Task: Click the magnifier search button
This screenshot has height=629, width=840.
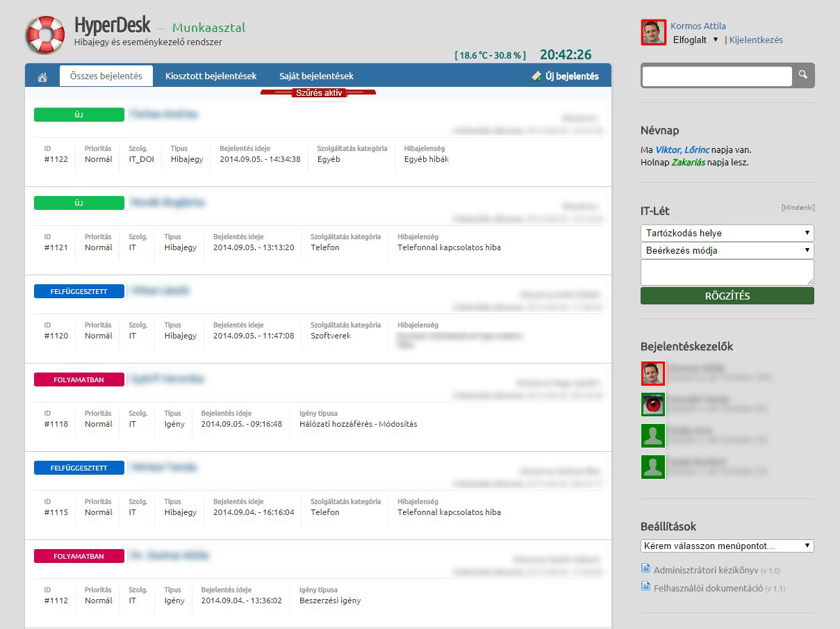Action: (x=802, y=75)
